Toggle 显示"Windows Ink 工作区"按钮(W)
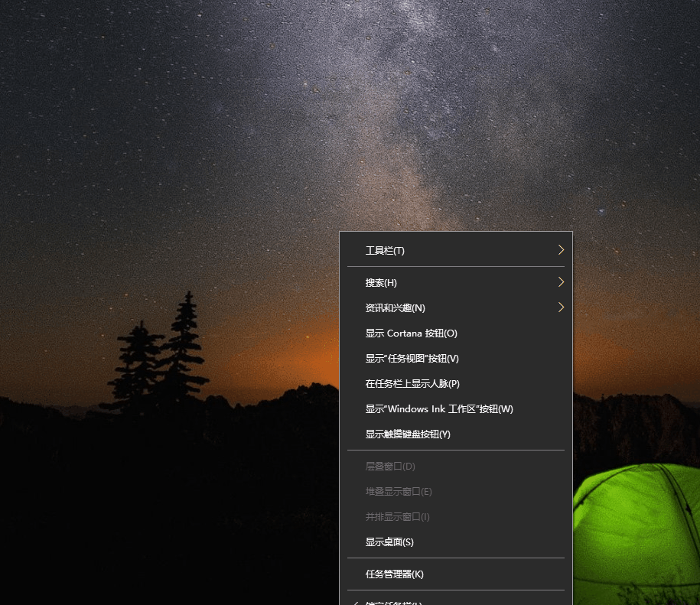700x605 pixels. tap(439, 409)
